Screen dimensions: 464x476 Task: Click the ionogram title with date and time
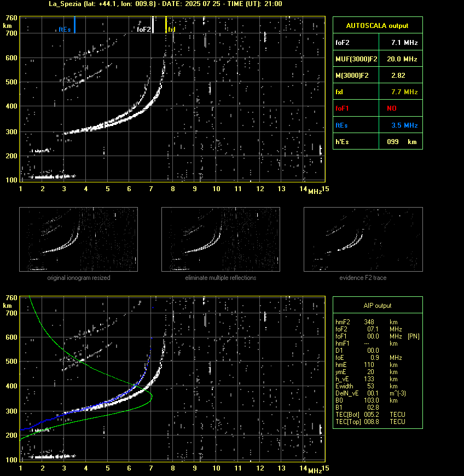[x=165, y=4]
